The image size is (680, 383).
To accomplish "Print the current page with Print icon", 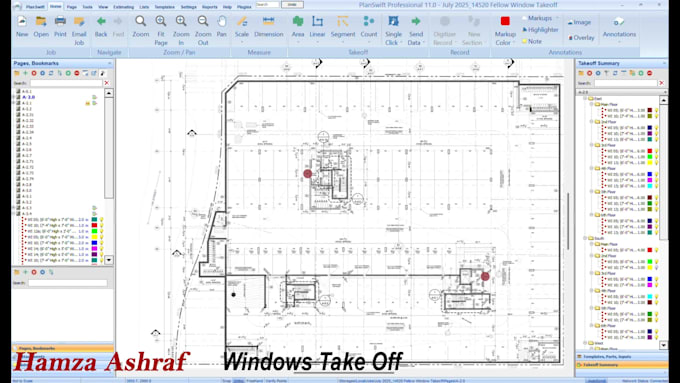I will coord(60,22).
